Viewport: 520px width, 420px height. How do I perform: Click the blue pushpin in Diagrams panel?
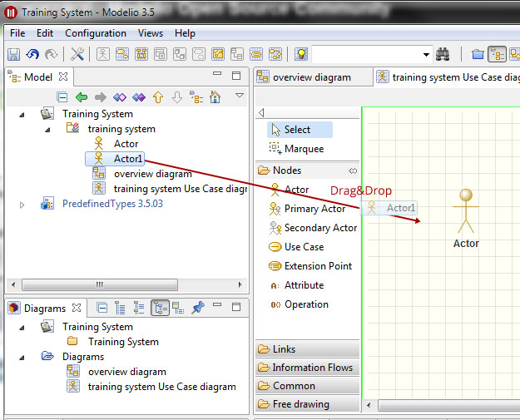[x=198, y=308]
